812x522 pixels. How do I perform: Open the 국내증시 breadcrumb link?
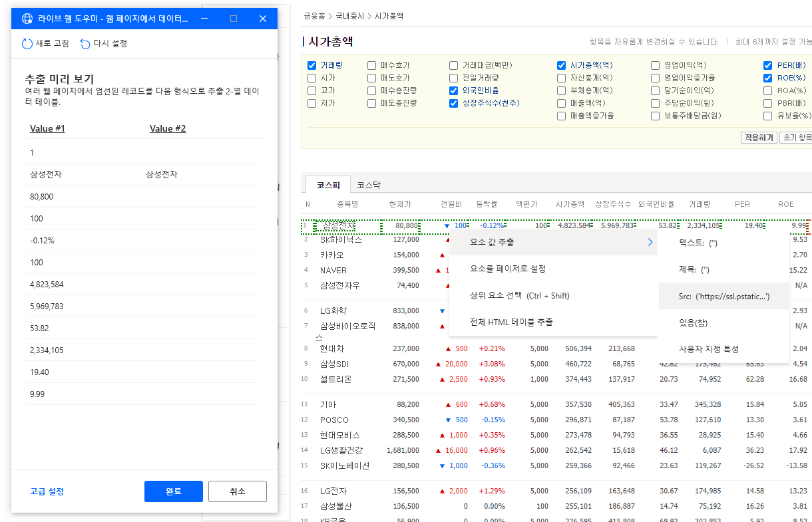pyautogui.click(x=350, y=15)
